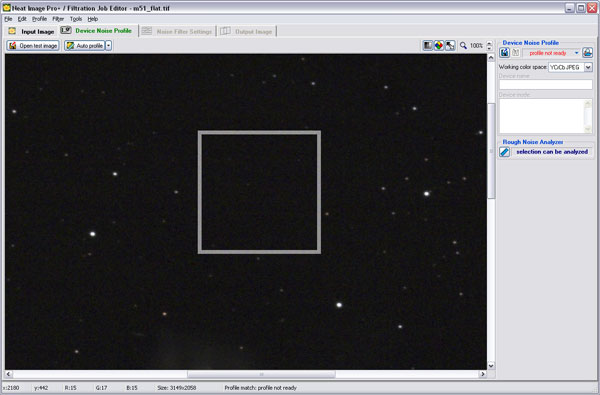Click the Open test image icon button
The width and height of the screenshot is (600, 395).
coord(33,46)
